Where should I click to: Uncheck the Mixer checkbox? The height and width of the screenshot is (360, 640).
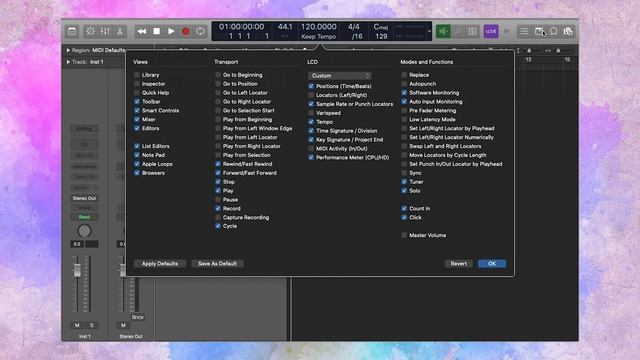tap(137, 120)
